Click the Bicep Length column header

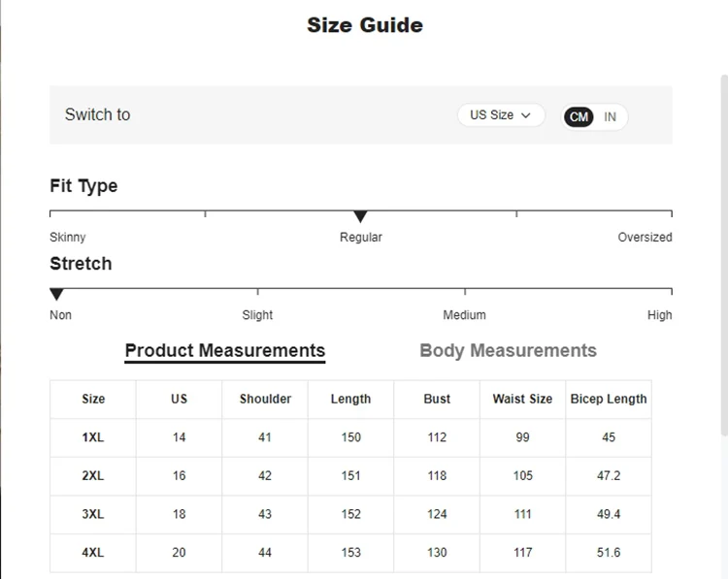pos(609,399)
